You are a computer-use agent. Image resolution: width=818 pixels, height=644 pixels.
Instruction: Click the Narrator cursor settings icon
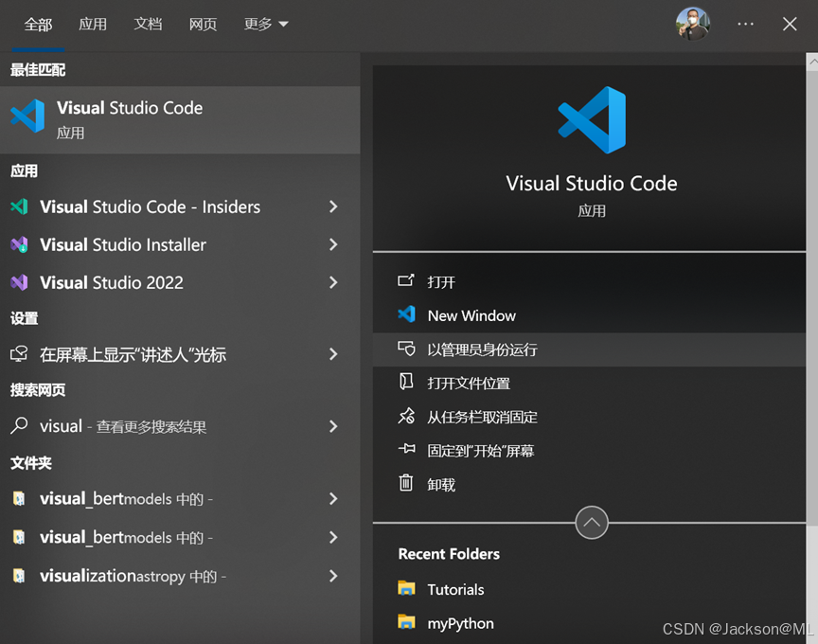pos(19,354)
